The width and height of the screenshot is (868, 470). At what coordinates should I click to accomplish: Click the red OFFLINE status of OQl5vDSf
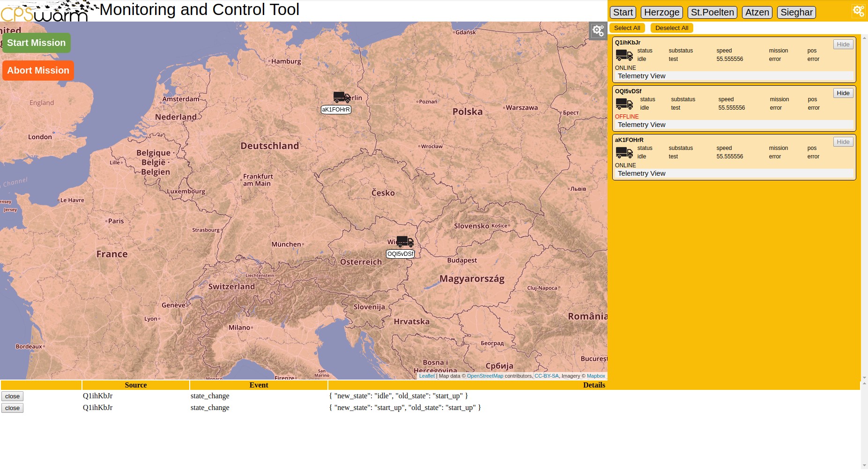[x=627, y=117]
